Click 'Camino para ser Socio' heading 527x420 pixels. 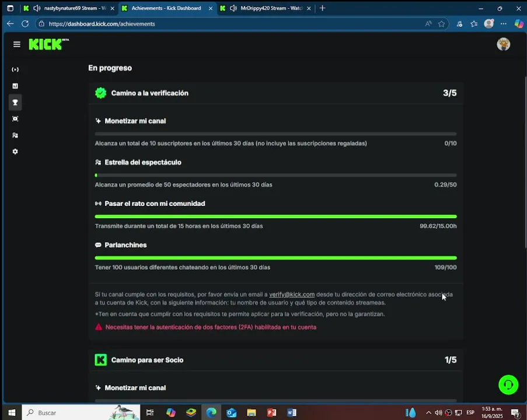[147, 360]
